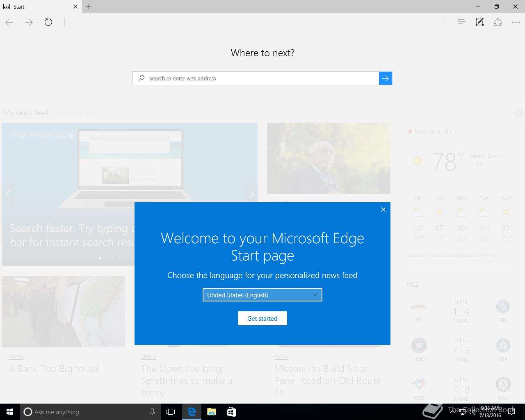Open the United States (English) language dropdown
Image resolution: width=525 pixels, height=420 pixels.
pyautogui.click(x=262, y=295)
